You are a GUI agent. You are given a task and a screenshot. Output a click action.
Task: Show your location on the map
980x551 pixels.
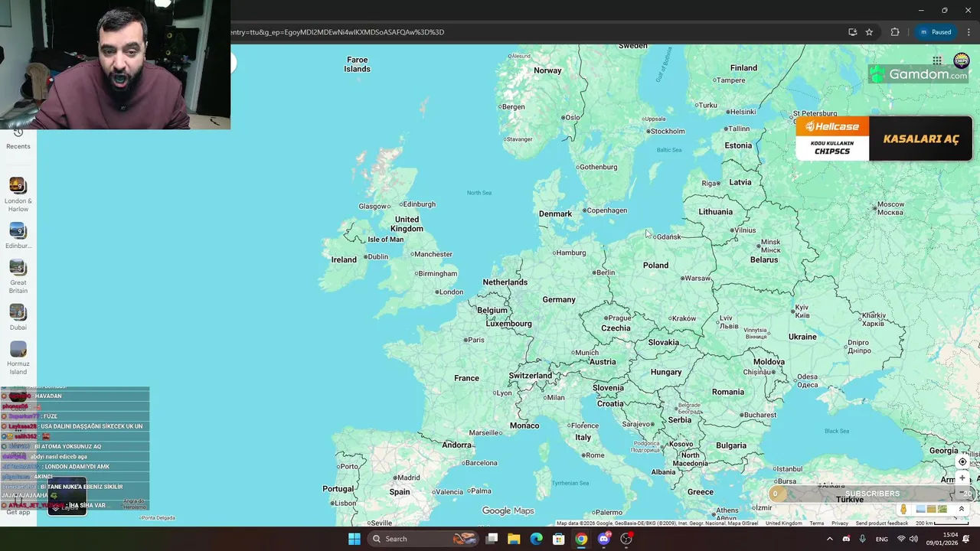[962, 462]
